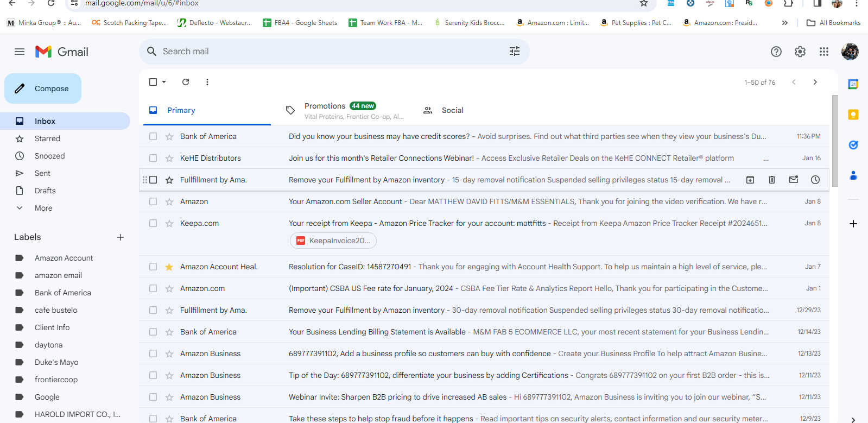Open Google Tasks side panel
Image resolution: width=868 pixels, height=423 pixels.
pos(853,145)
